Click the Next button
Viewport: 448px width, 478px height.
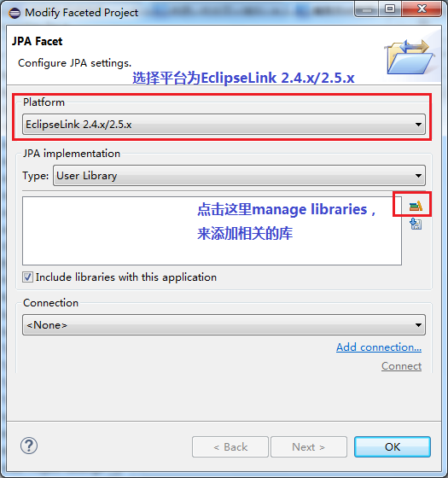[x=309, y=447]
